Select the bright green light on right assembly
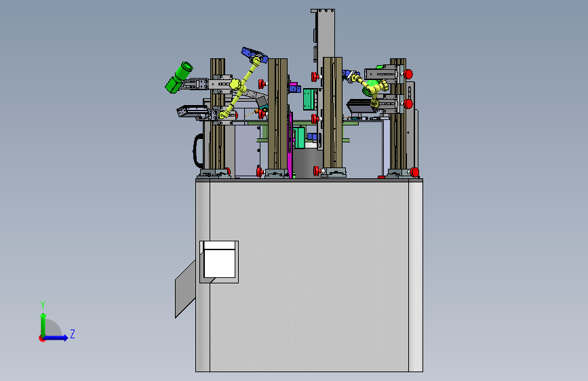 [x=370, y=86]
